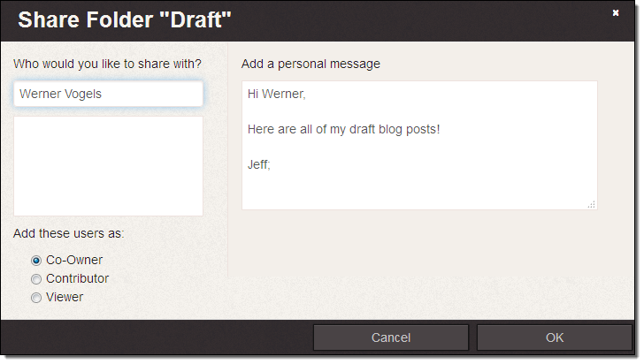Confirm sharing with the OK button
The width and height of the screenshot is (644, 364).
tap(554, 337)
